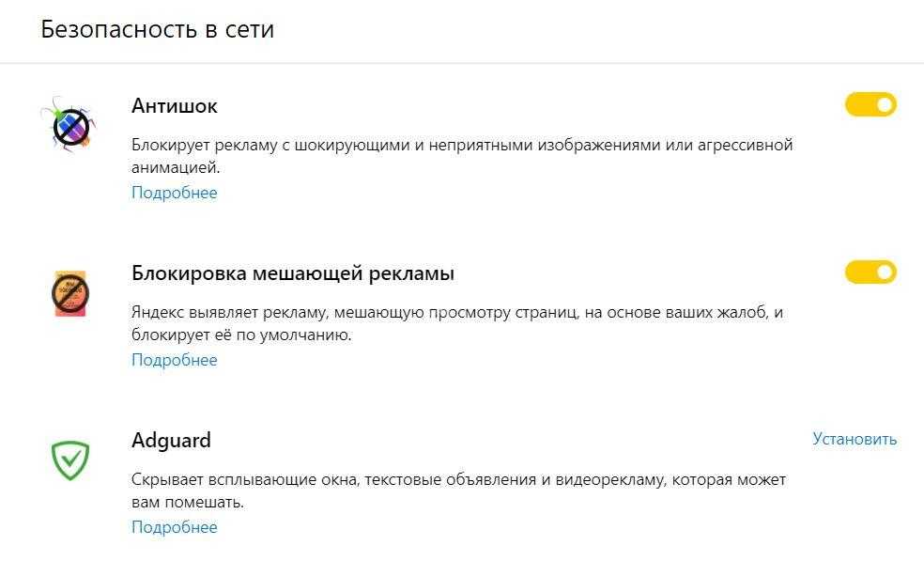Click the text вам помешать
This screenshot has width=924, height=561.
(x=187, y=502)
